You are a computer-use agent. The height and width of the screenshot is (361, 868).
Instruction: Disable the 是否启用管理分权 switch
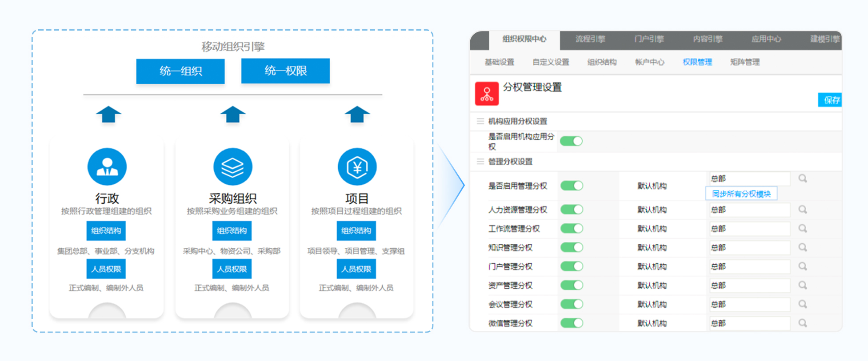pos(572,186)
